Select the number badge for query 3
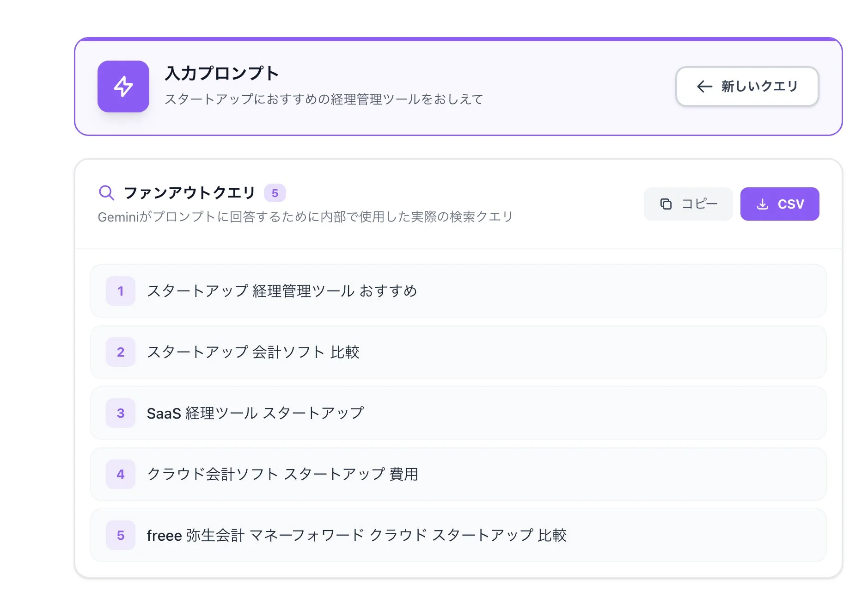The image size is (868, 593). pos(120,413)
